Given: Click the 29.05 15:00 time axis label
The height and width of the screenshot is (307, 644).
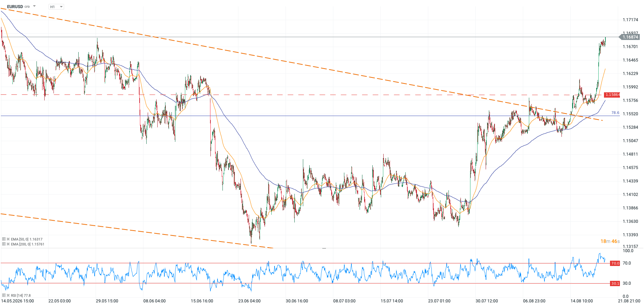Looking at the screenshot, I should pos(107,301).
